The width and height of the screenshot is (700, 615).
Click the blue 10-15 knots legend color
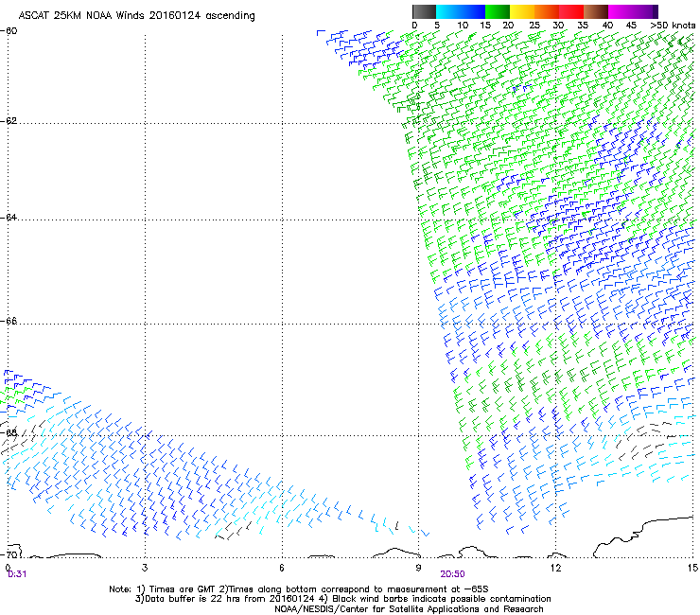(x=473, y=11)
